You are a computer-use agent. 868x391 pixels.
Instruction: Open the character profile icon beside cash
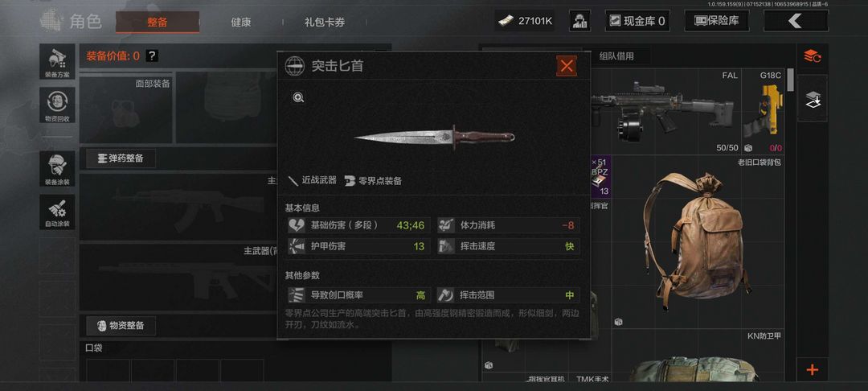pyautogui.click(x=579, y=21)
